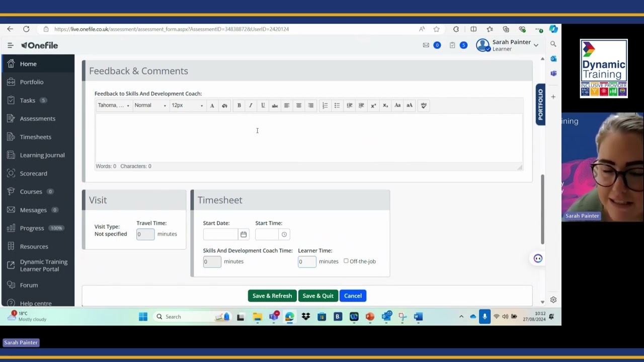The image size is (644, 362).
Task: Open Tasks in the sidebar
Action: click(38, 101)
